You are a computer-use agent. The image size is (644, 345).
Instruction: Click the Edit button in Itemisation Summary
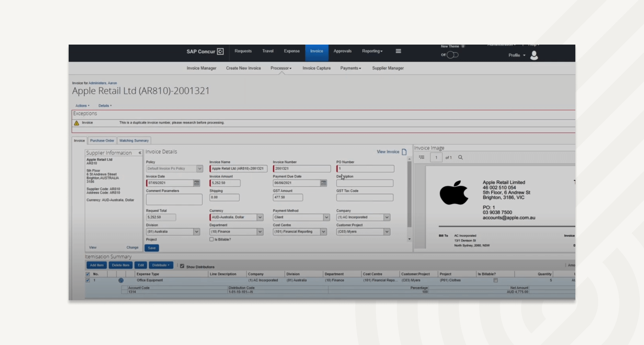(x=141, y=265)
